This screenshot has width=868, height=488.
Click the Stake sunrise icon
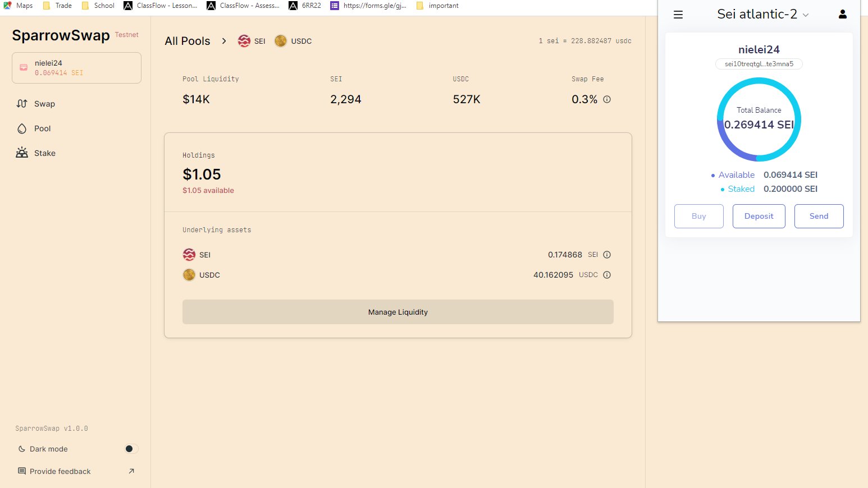click(22, 153)
